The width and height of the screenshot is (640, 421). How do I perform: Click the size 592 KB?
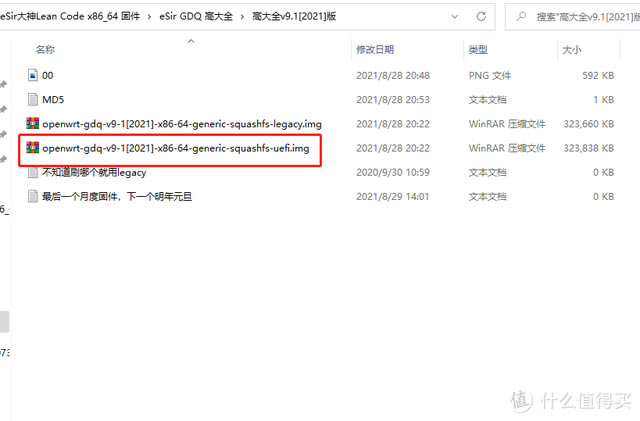tap(598, 76)
